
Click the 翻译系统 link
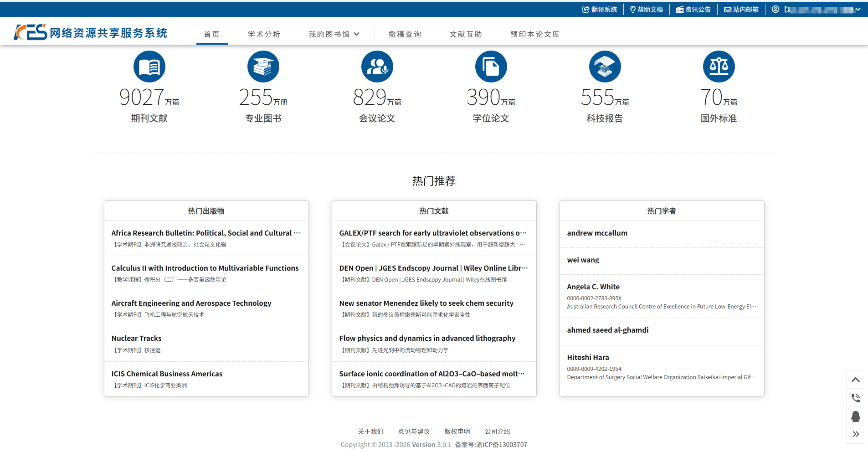pyautogui.click(x=604, y=10)
